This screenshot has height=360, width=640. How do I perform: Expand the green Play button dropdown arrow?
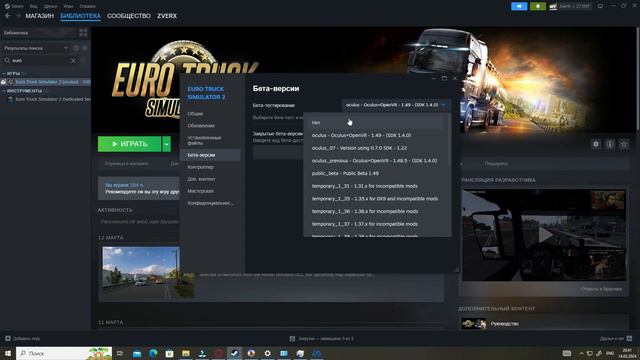pyautogui.click(x=167, y=144)
